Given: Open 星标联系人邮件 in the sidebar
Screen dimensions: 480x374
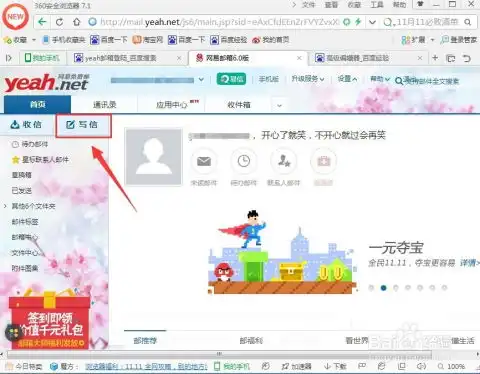Looking at the screenshot, I should pyautogui.click(x=40, y=160).
